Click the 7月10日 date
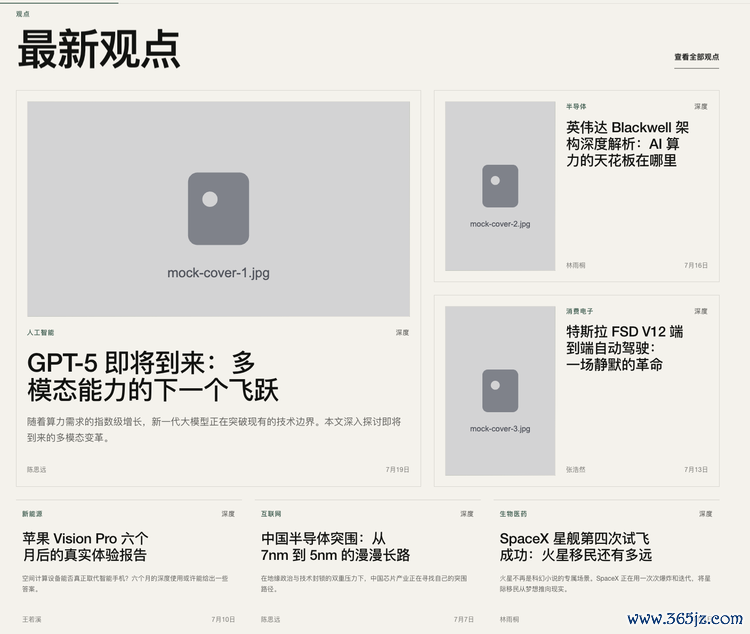 pyautogui.click(x=223, y=619)
